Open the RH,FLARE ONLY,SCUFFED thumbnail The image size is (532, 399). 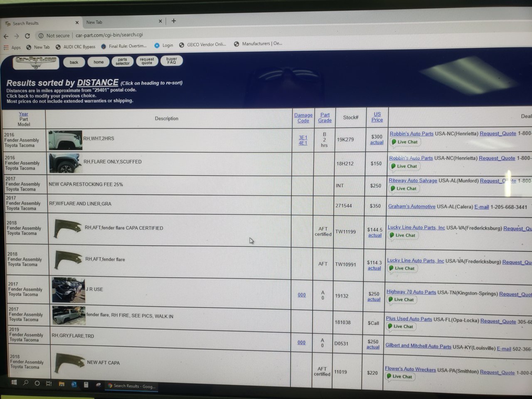tap(66, 163)
